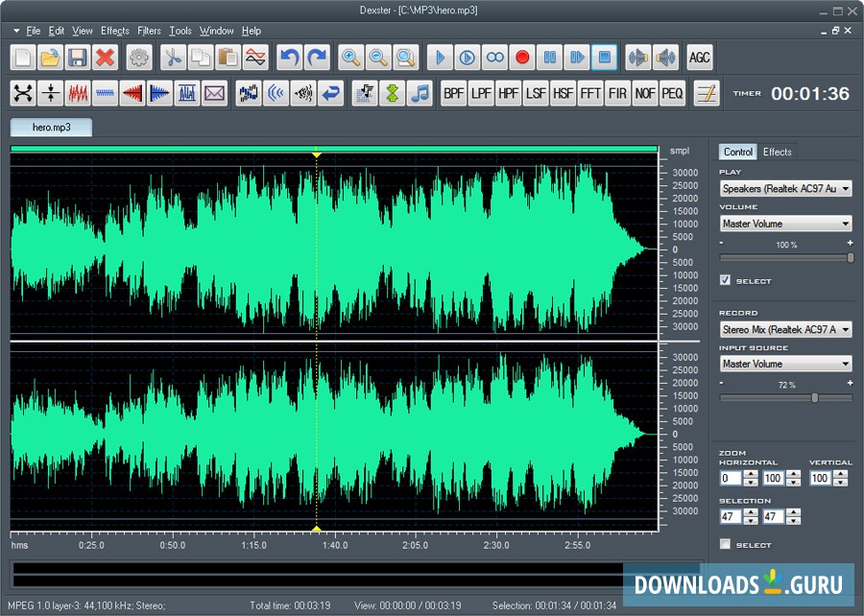Viewport: 864px width, 616px height.
Task: Click the FFT filter button
Action: 590,93
